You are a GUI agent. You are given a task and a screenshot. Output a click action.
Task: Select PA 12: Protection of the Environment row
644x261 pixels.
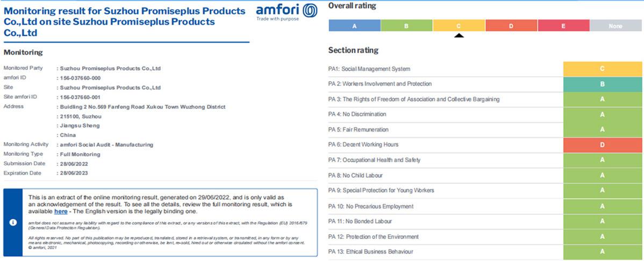[485, 237]
